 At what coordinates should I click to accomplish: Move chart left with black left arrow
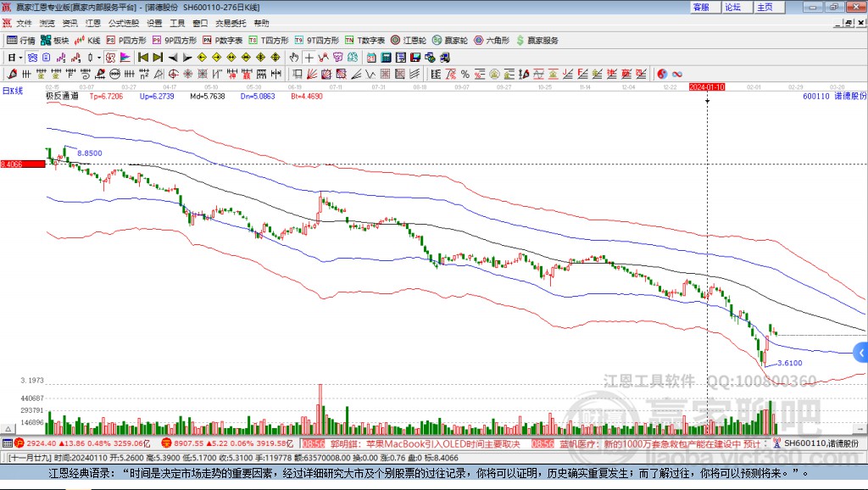click(x=173, y=58)
